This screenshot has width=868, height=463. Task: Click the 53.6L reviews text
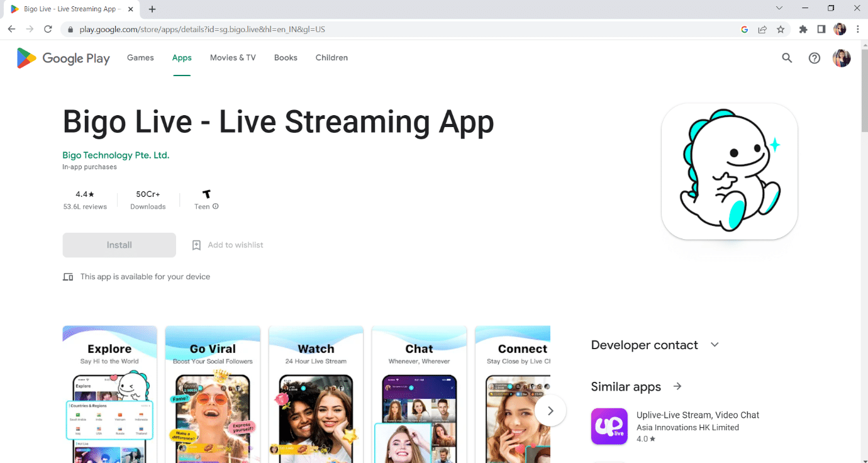(x=85, y=206)
